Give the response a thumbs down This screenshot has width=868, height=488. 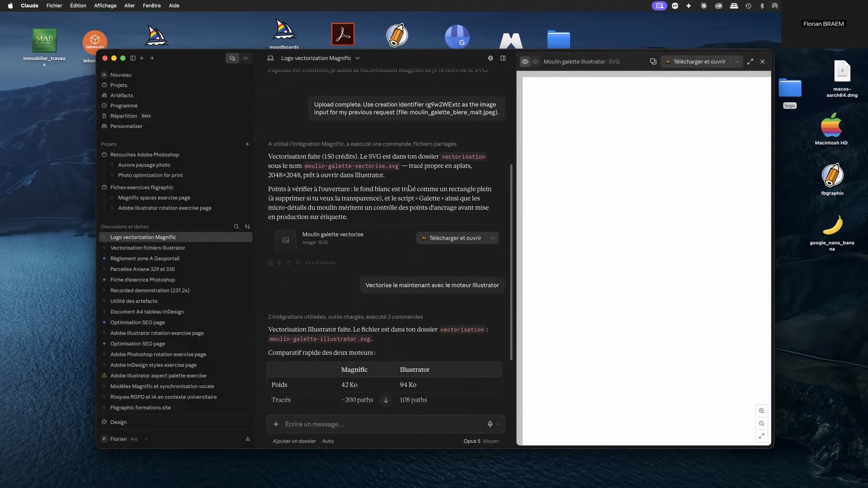[x=298, y=263]
